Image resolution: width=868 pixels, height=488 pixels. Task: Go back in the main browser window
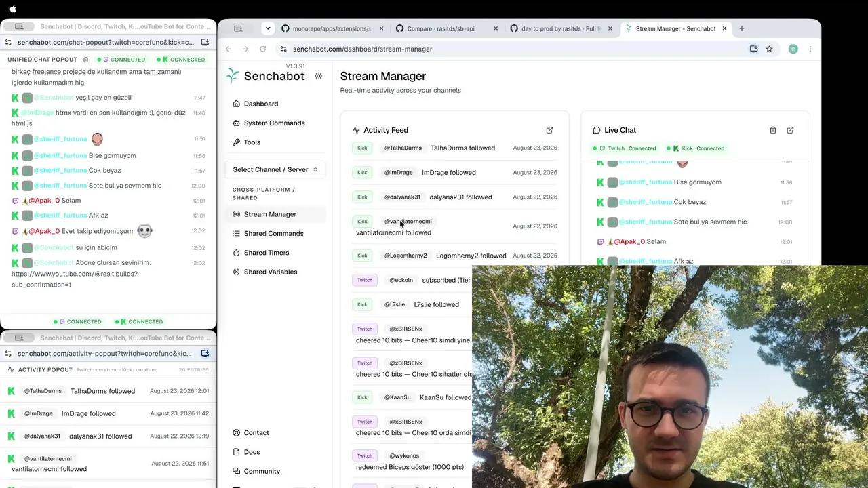[x=229, y=49]
